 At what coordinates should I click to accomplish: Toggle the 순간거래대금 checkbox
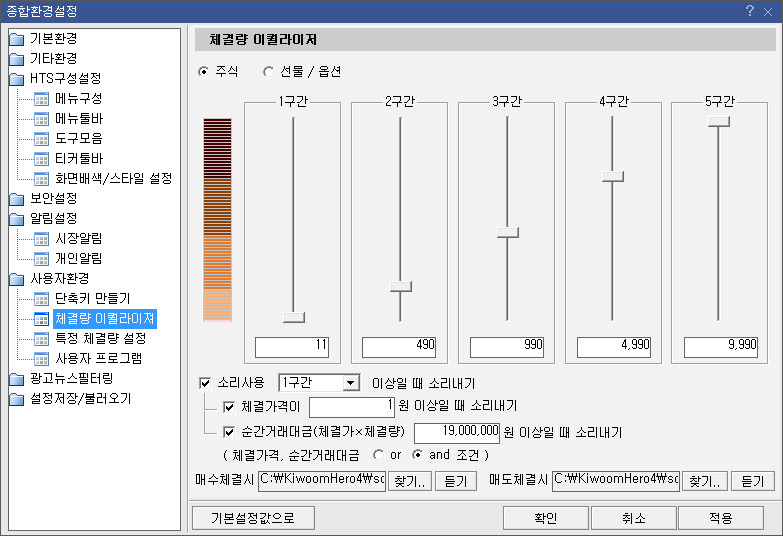click(x=229, y=432)
